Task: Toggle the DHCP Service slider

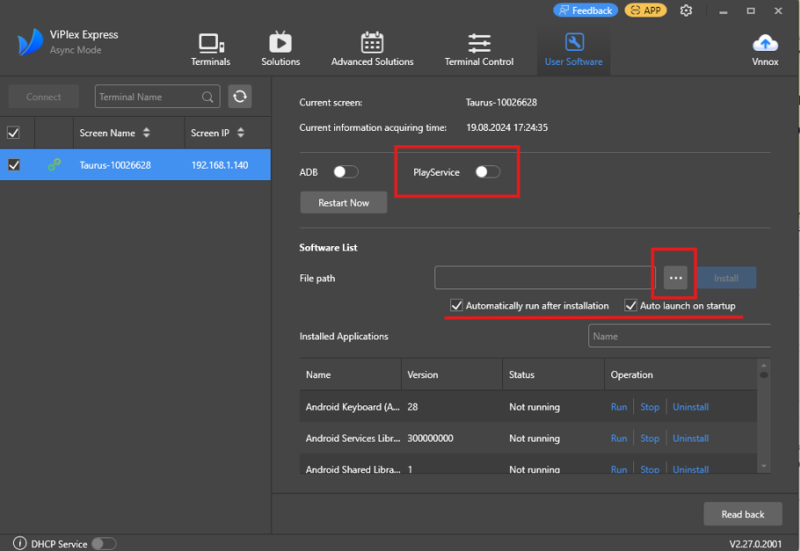Action: coord(103,543)
